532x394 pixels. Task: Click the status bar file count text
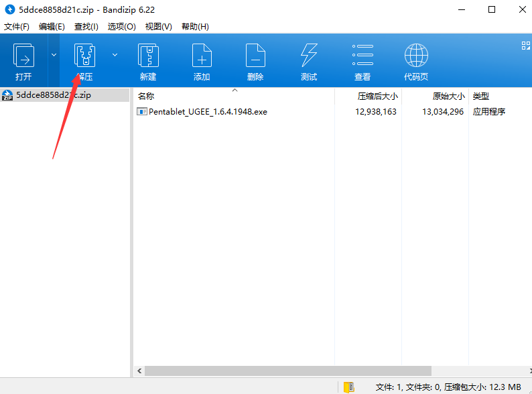pos(448,387)
